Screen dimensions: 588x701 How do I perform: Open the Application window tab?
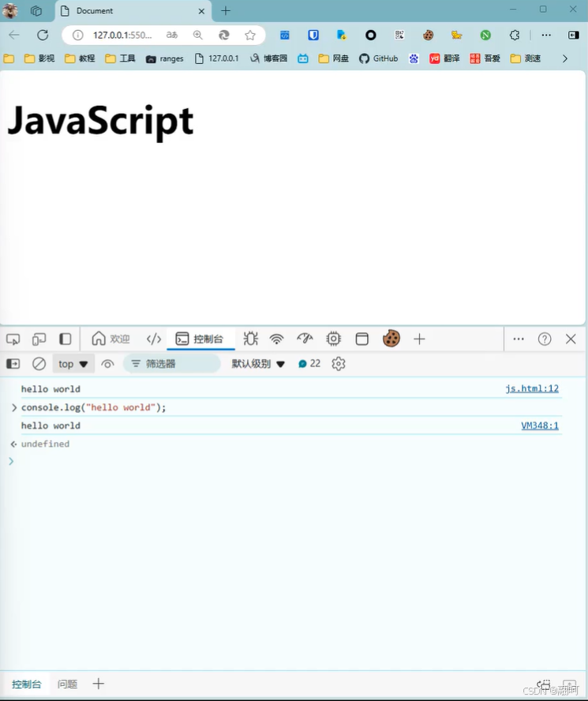[x=361, y=339]
